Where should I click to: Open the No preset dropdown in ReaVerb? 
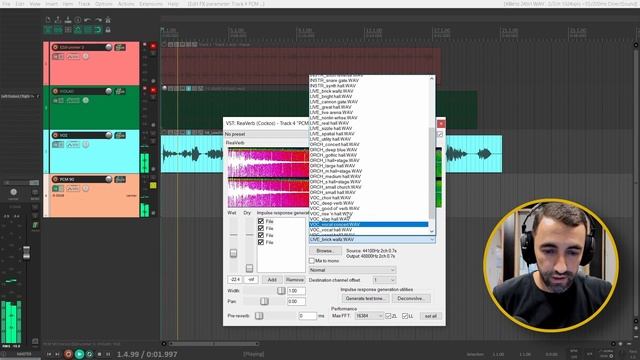(266, 134)
